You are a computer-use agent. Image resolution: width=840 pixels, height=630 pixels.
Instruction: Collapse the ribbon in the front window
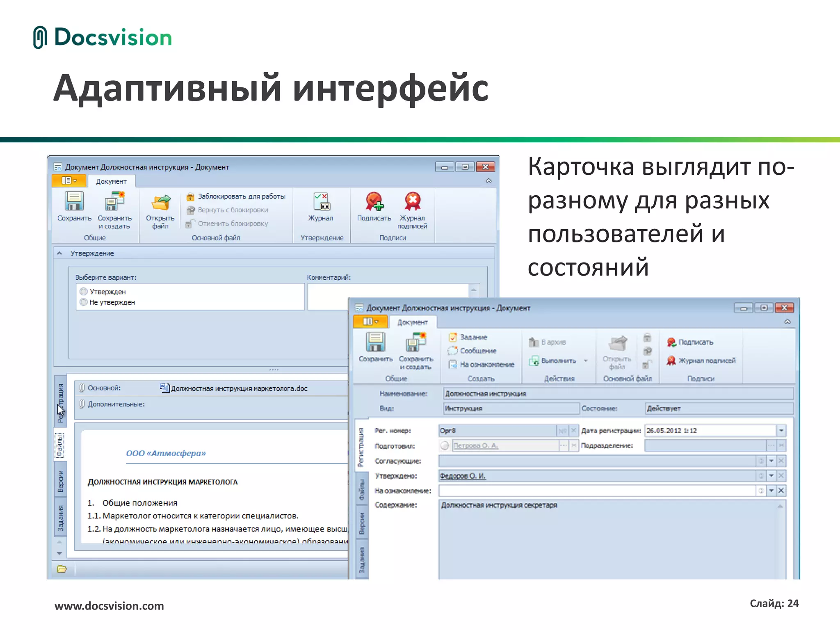point(787,322)
